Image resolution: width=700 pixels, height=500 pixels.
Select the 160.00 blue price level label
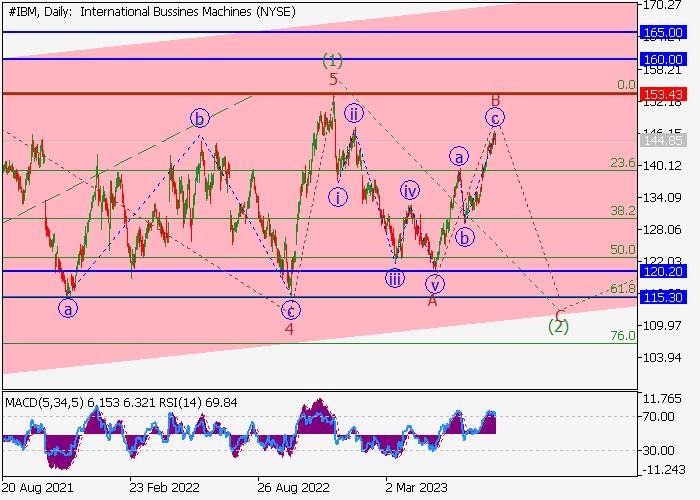click(x=663, y=59)
